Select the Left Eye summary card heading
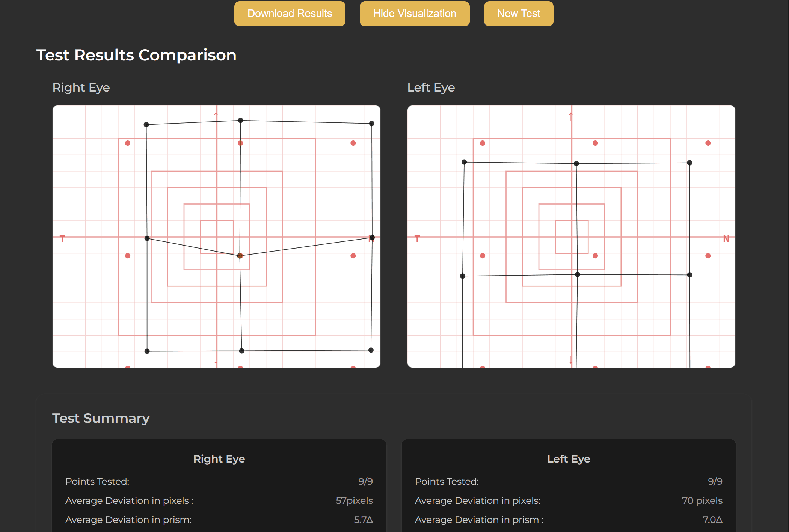 [569, 459]
